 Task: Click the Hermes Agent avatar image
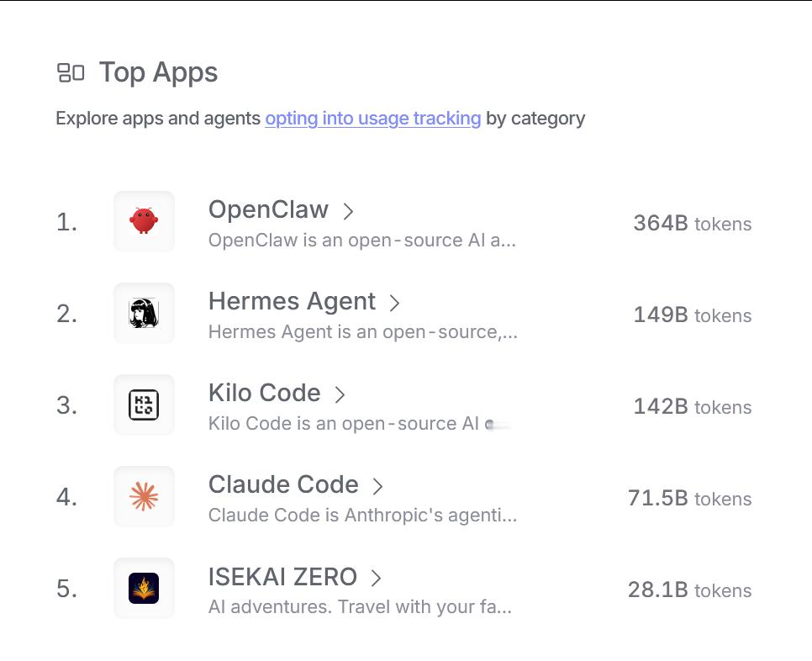click(144, 313)
